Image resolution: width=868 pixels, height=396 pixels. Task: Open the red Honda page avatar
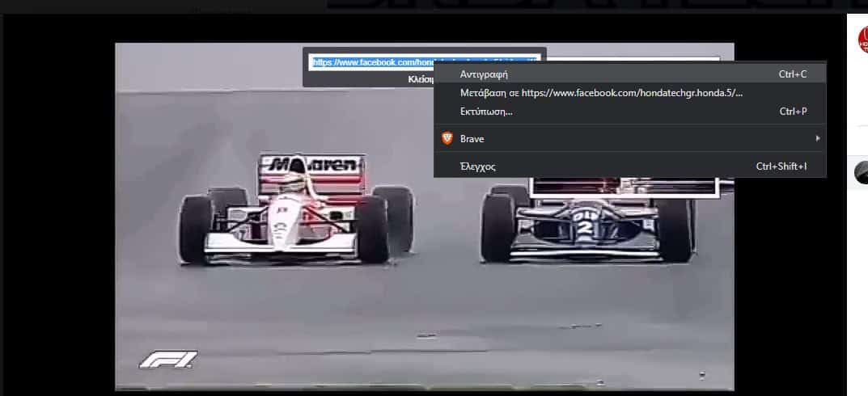tap(862, 40)
